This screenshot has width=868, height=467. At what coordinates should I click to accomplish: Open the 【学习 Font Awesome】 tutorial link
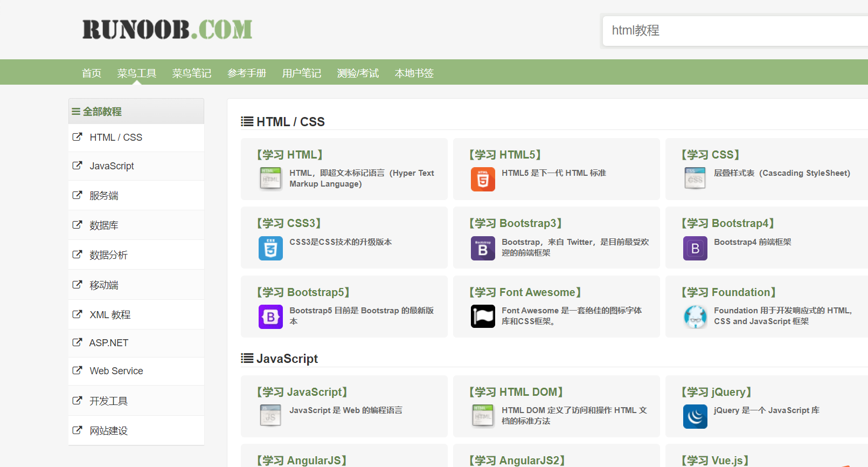[x=525, y=292]
